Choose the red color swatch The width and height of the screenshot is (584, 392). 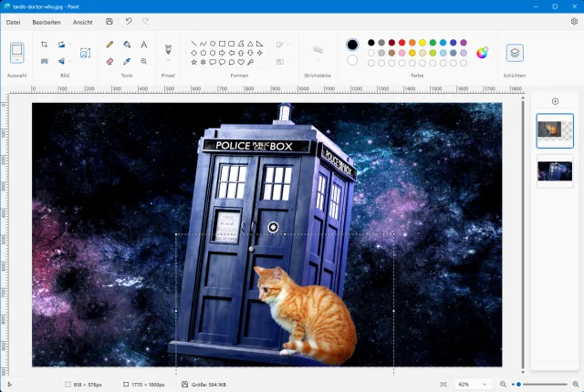coord(401,43)
